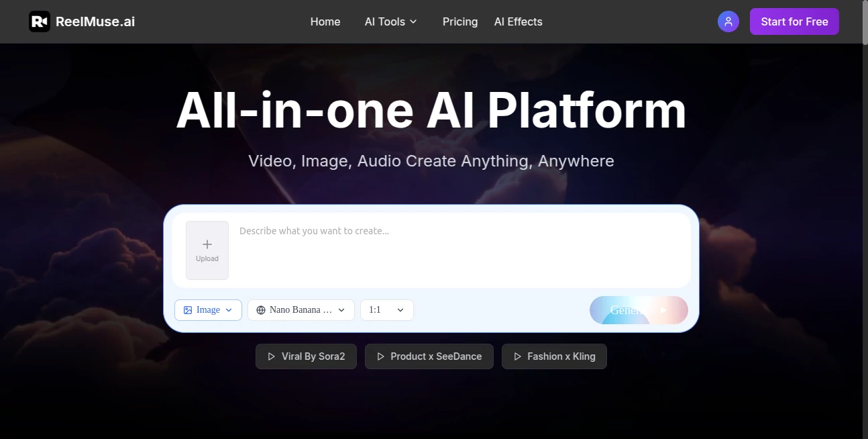Click the play icon on Fashion x Kling

517,356
